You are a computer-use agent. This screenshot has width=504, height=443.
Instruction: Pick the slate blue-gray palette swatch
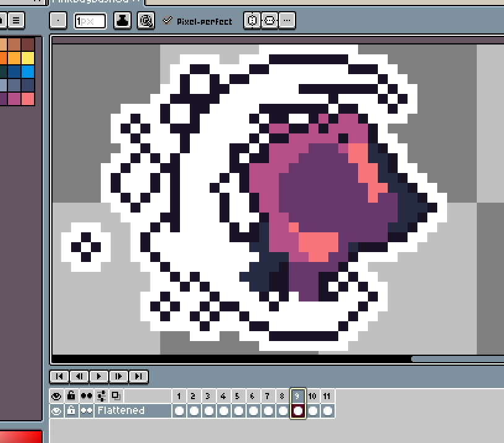(x=14, y=85)
